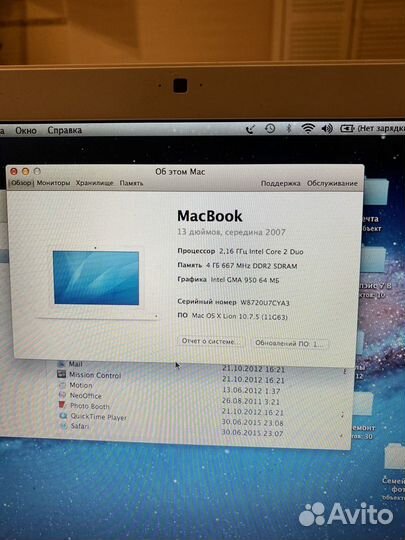
Task: Click the Mission Control row name text
Action: 95,375
